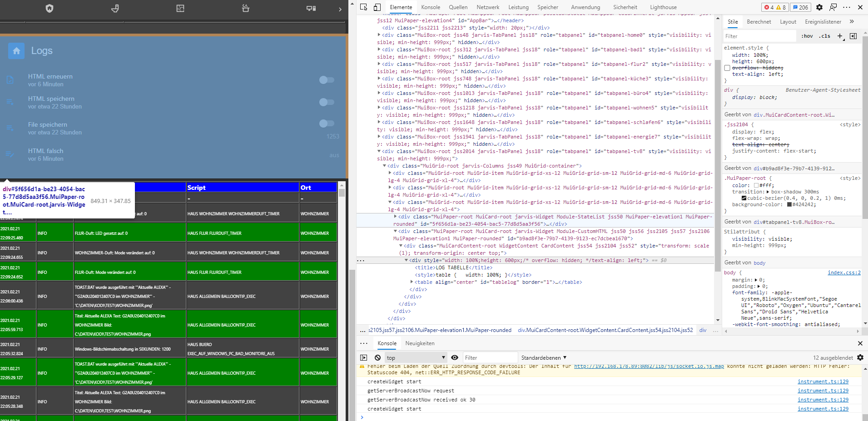Screen dimensions: 868x421
Task: Open the Neuigkeiten drawer tab
Action: [x=420, y=343]
